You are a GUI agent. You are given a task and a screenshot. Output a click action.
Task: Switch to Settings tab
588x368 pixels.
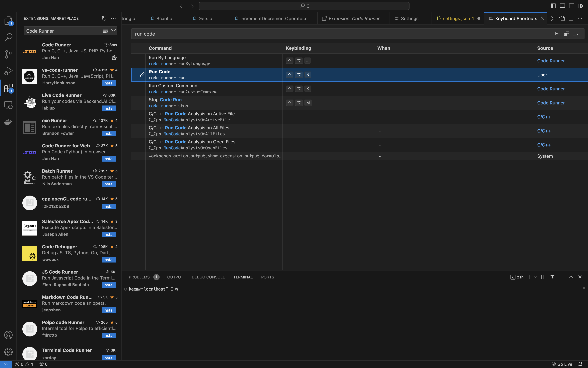pos(411,19)
